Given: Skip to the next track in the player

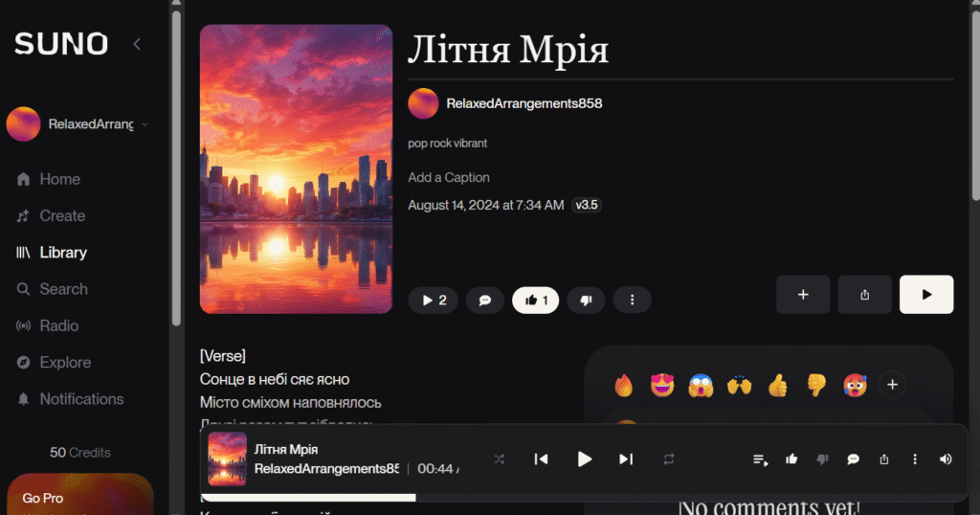Looking at the screenshot, I should tap(626, 459).
